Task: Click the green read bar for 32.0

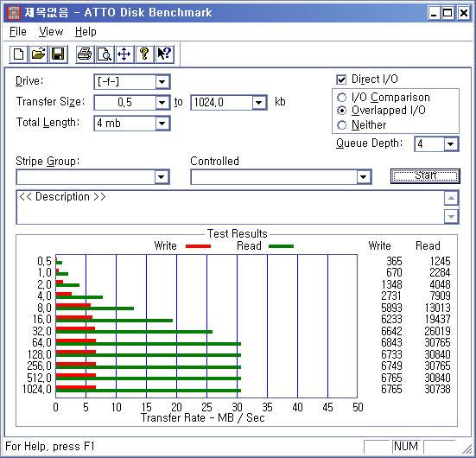Action: pyautogui.click(x=134, y=332)
